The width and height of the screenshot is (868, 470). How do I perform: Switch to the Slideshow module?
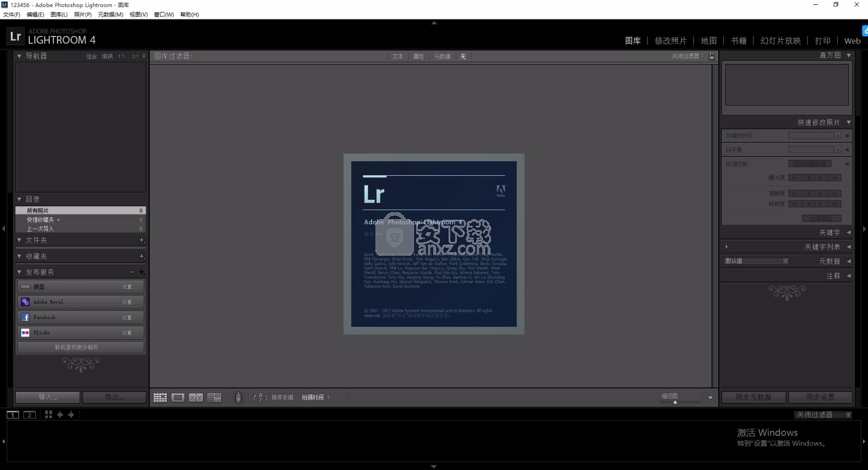[x=780, y=41]
